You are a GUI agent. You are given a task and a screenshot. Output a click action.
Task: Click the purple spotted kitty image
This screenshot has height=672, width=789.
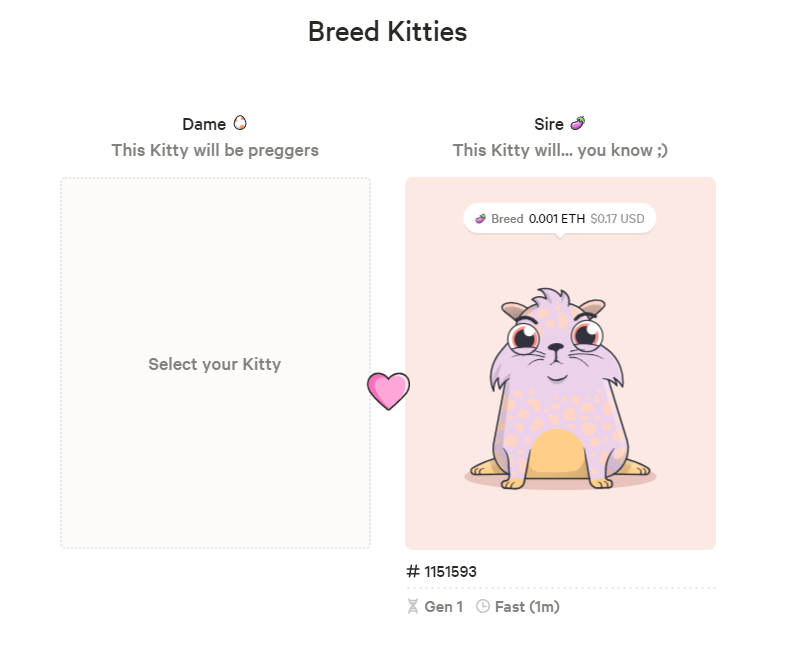point(560,389)
